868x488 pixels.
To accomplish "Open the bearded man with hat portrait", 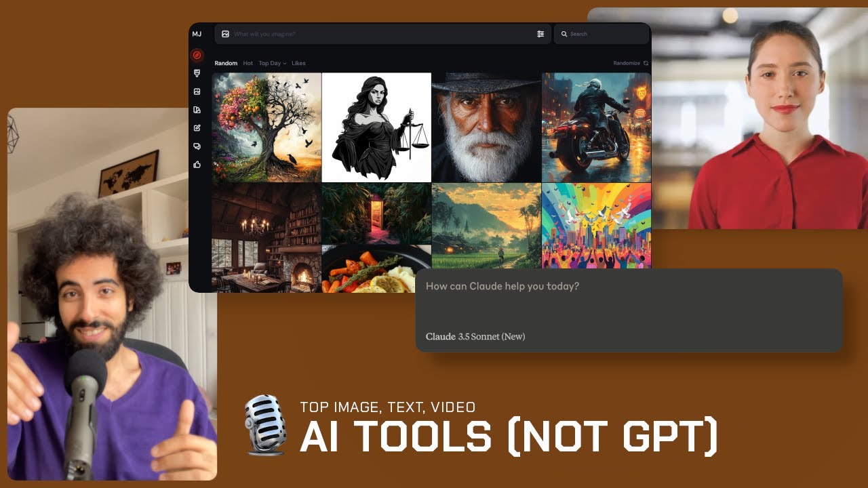I will [x=486, y=127].
